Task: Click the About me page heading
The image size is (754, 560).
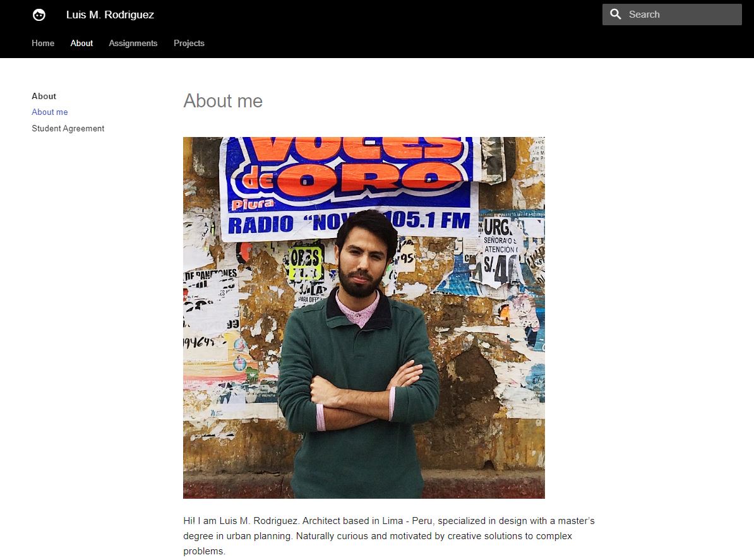Action: (223, 101)
